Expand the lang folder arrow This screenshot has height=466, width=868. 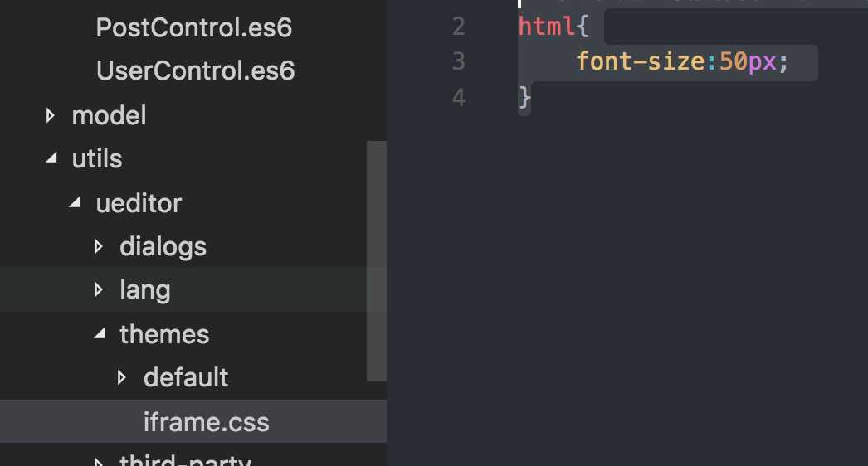tap(99, 289)
